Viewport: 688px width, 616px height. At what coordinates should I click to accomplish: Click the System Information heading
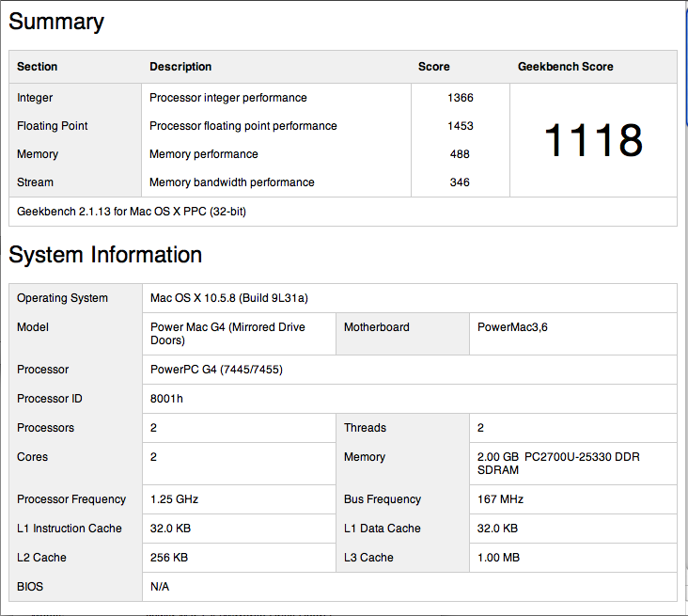(105, 255)
